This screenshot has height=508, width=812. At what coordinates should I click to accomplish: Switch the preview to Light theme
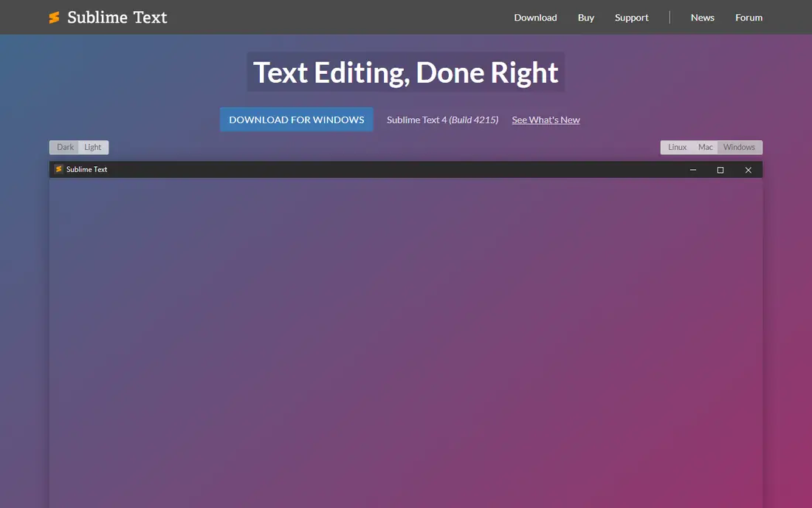93,147
